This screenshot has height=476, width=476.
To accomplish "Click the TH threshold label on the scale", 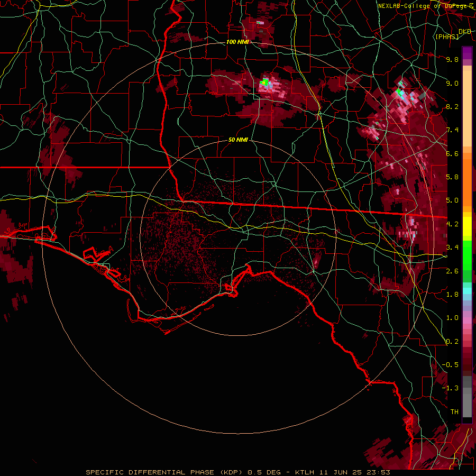I will pyautogui.click(x=454, y=412).
